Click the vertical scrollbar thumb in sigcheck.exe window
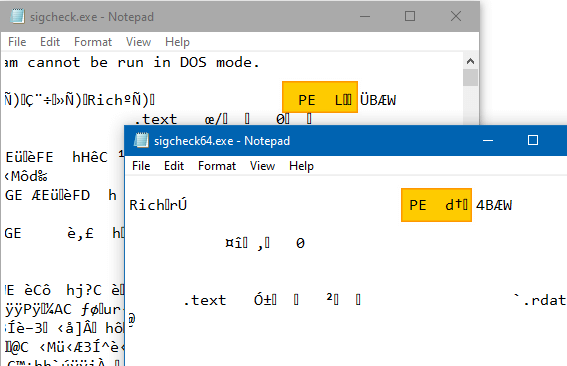This screenshot has height=366, width=567. 470,77
